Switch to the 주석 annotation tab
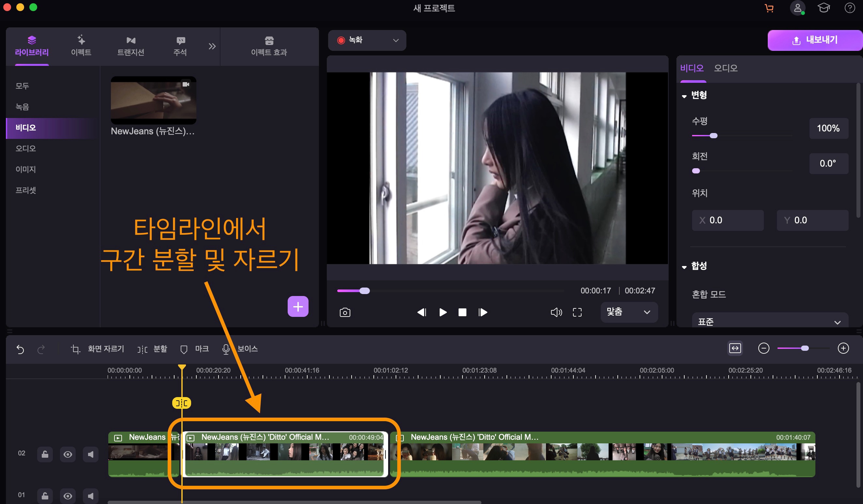This screenshot has width=863, height=504. point(180,46)
